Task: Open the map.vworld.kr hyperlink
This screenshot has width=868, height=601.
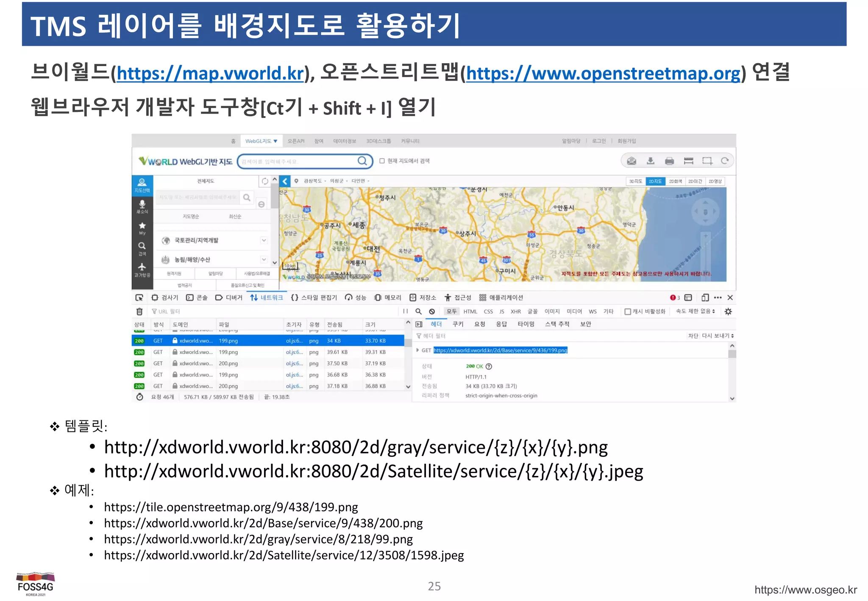Action: click(210, 73)
